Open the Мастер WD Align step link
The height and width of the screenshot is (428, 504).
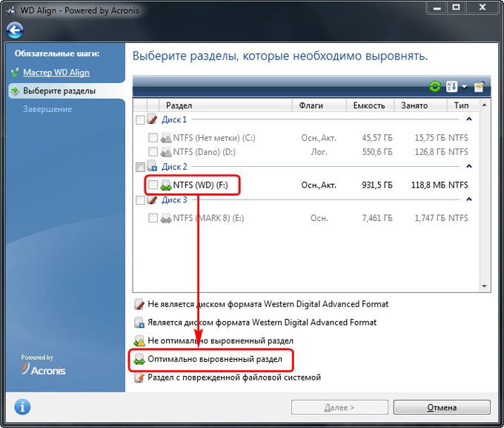pyautogui.click(x=56, y=73)
